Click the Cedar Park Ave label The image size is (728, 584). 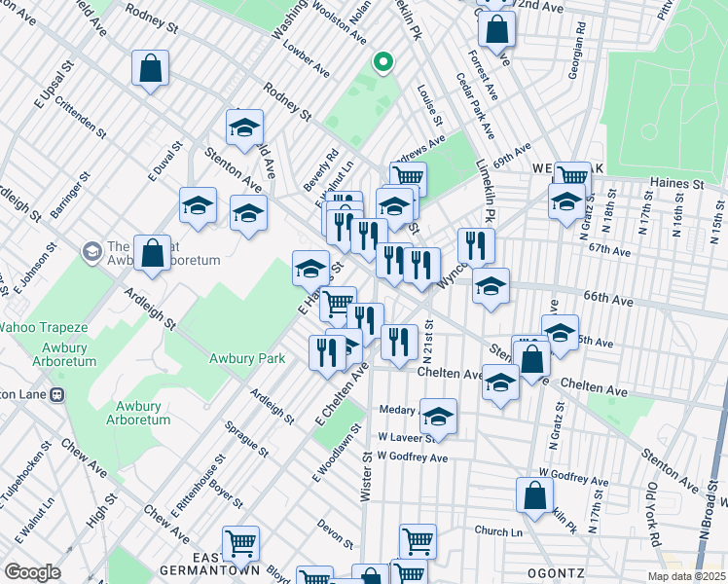[x=475, y=106]
